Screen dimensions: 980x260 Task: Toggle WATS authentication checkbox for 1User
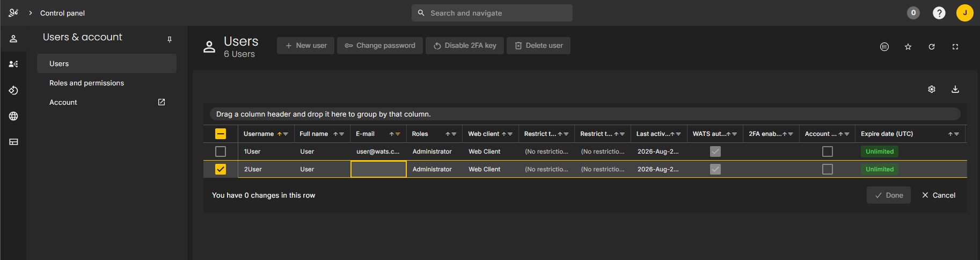(x=715, y=151)
